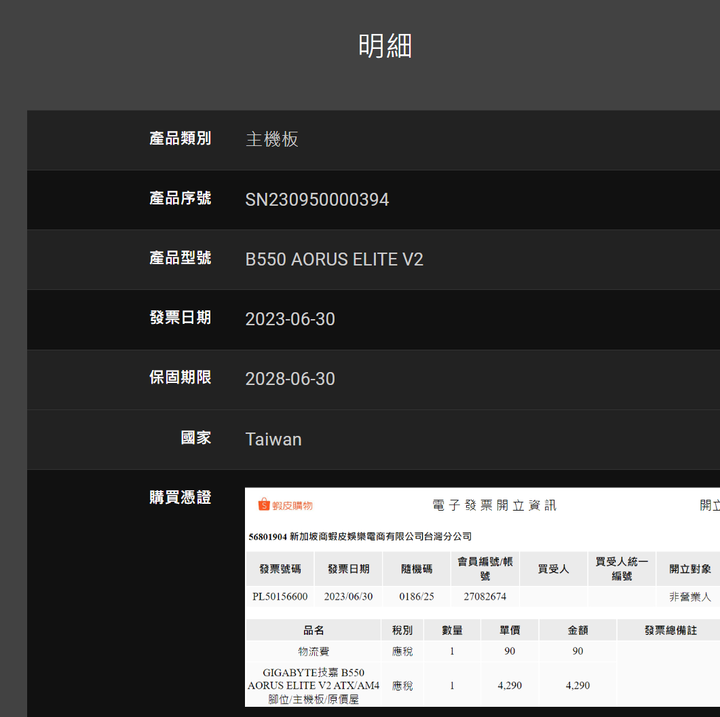Click the 非營業人 cell
Screen dimensions: 720x717
[x=690, y=597]
